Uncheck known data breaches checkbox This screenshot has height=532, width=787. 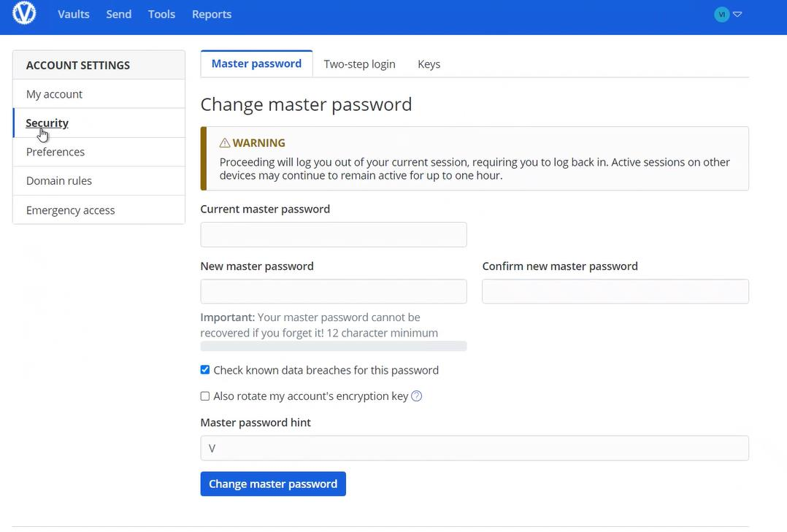[x=205, y=370]
